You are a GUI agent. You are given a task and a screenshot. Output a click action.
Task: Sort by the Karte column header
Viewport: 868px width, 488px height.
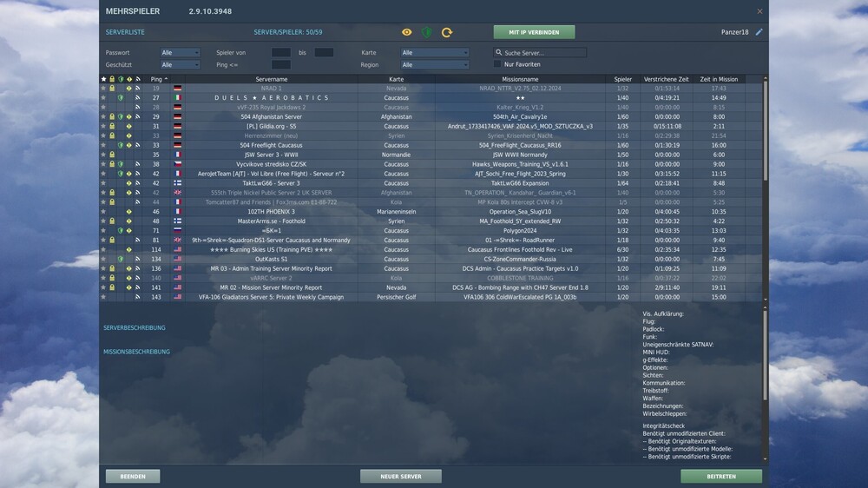pyautogui.click(x=397, y=79)
